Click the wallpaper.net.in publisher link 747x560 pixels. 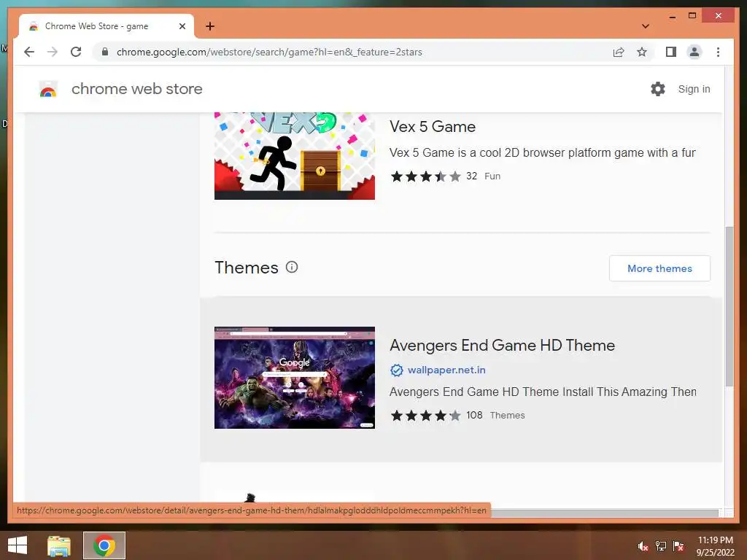click(x=446, y=370)
